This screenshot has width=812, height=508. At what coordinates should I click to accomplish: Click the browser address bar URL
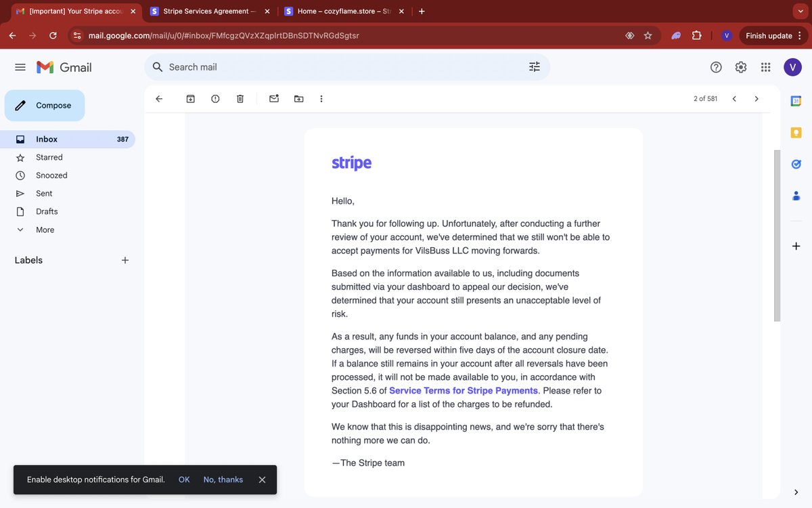(x=223, y=35)
